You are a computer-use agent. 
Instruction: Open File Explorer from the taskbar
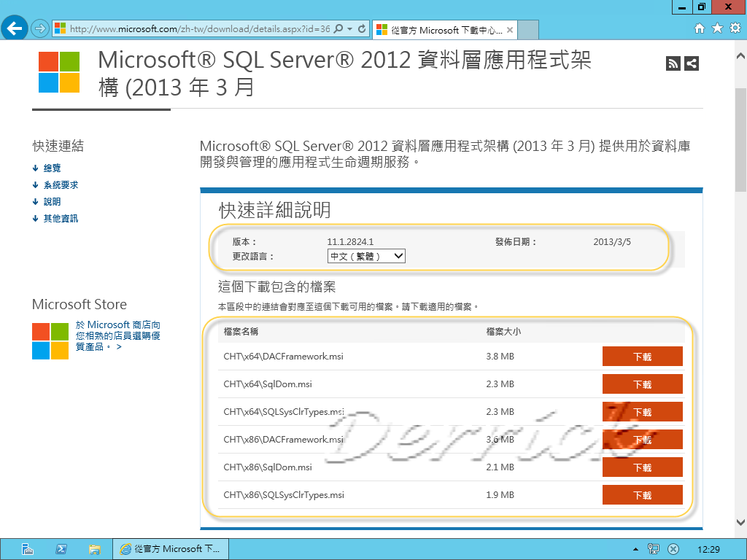pos(95,548)
